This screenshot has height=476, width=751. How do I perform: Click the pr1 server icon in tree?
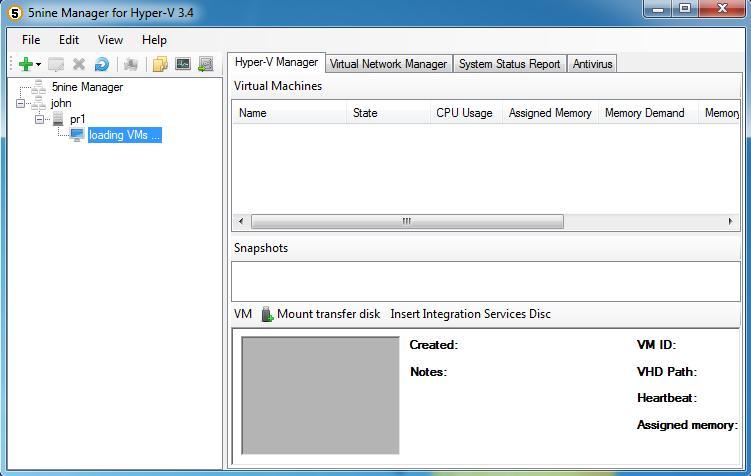tap(58, 119)
